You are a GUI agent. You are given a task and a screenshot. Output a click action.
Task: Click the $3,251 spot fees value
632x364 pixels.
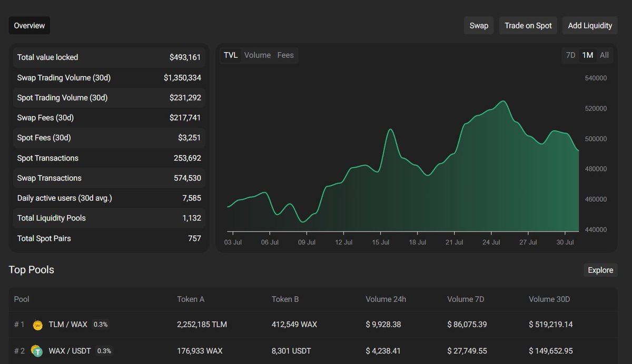click(190, 138)
